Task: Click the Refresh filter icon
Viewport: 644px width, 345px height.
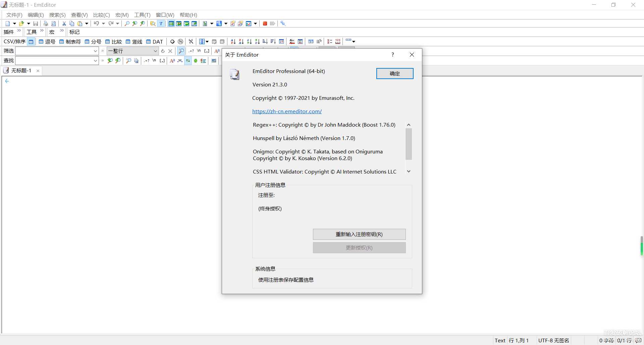Action: click(x=163, y=51)
